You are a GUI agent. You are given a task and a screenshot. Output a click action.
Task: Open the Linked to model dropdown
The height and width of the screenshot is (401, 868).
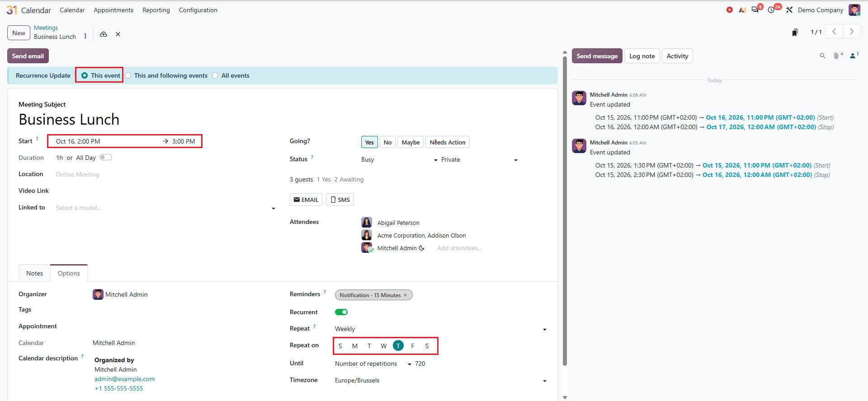pyautogui.click(x=165, y=208)
